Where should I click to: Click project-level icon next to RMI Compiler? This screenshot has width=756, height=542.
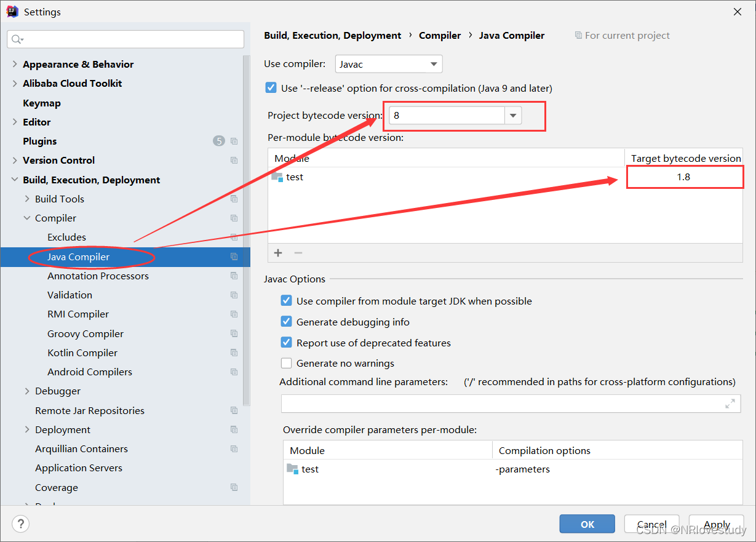coord(234,314)
